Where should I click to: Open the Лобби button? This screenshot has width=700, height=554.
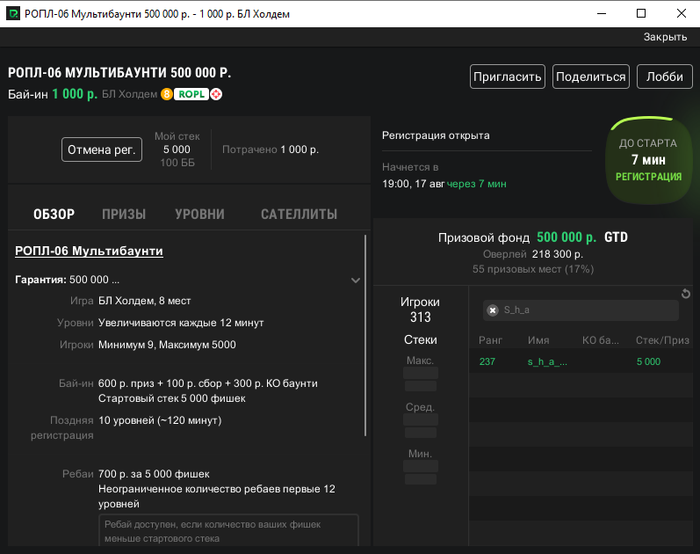[x=665, y=77]
